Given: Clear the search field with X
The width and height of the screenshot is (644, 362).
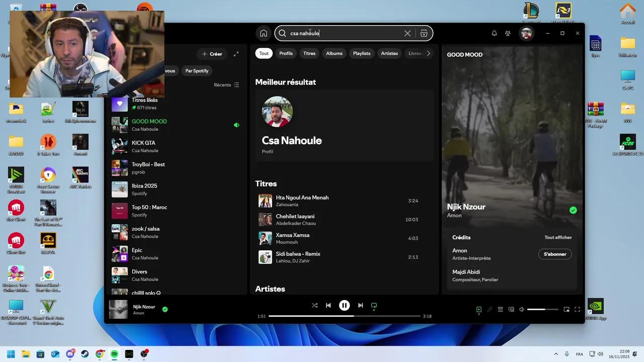Looking at the screenshot, I should click(408, 33).
